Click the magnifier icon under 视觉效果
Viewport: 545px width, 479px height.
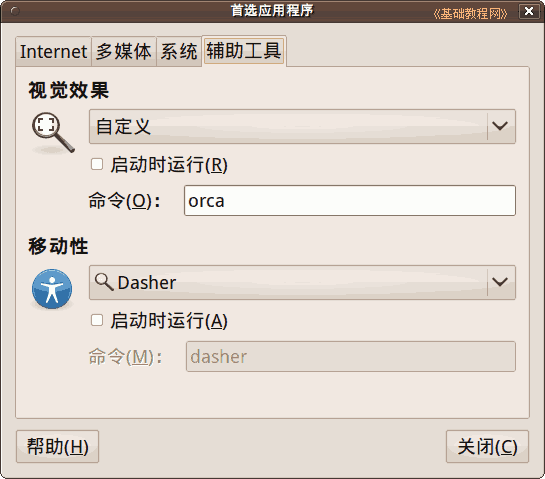coord(53,133)
